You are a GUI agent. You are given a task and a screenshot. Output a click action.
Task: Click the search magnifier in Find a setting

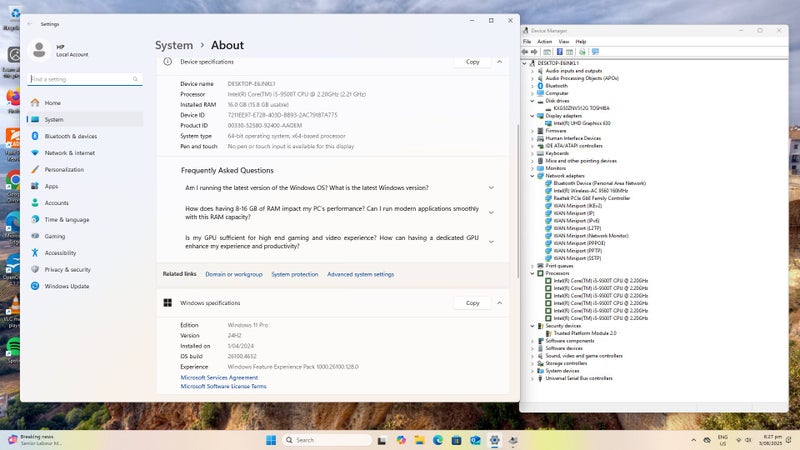[x=135, y=79]
